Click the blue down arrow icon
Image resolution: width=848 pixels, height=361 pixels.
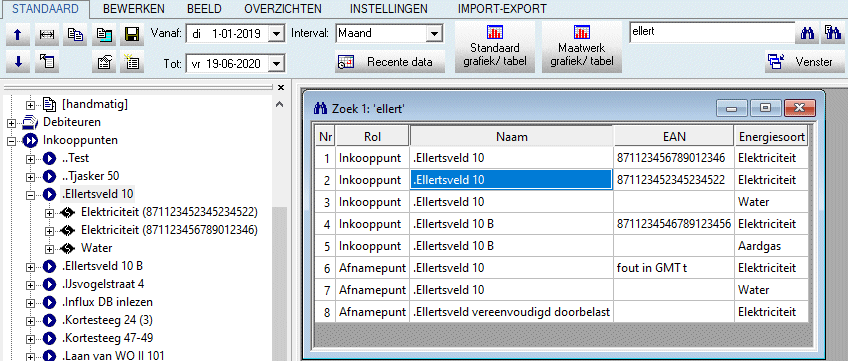tap(18, 62)
